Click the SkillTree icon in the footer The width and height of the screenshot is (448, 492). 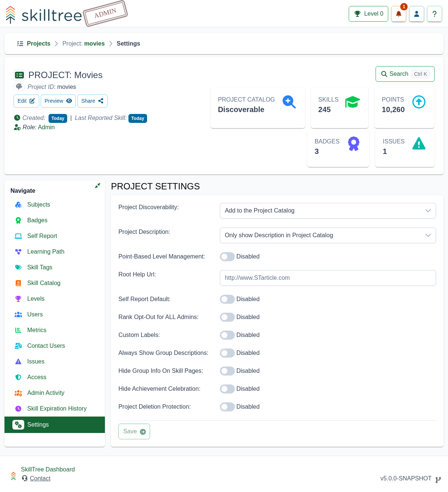click(x=13, y=476)
